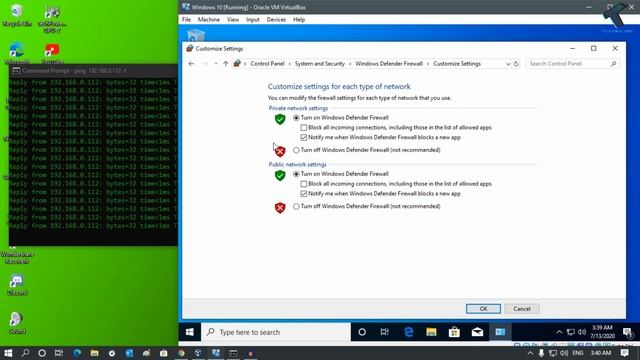
Task: Open File Explorer on host taskbar
Action: 94,353
